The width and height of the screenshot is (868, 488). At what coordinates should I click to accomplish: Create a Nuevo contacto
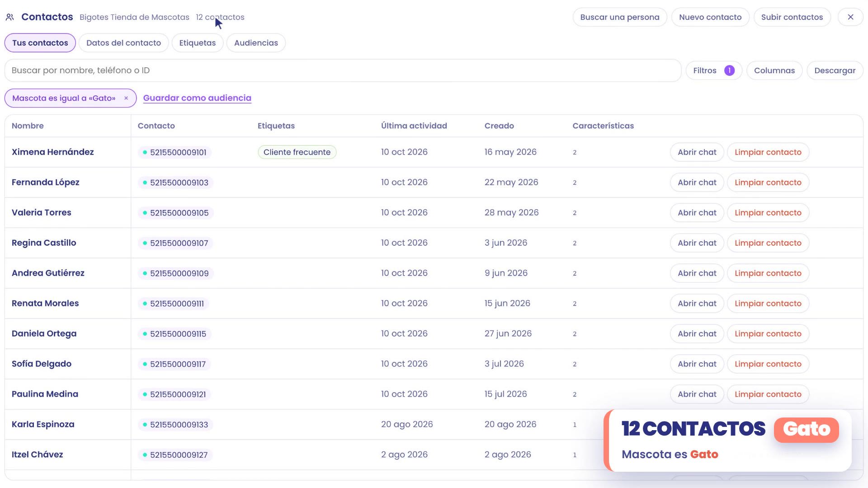pyautogui.click(x=710, y=17)
